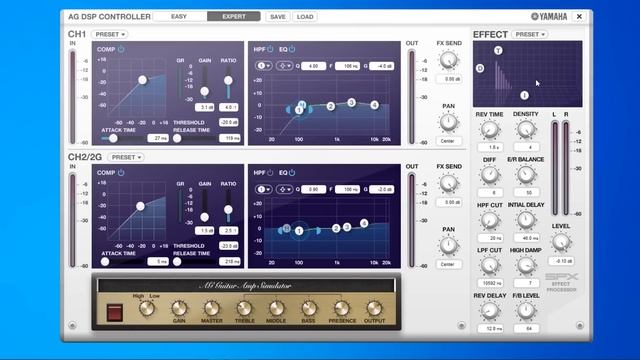640x360 pixels.
Task: Toggle CH1 COMP power button
Action: pyautogui.click(x=121, y=49)
